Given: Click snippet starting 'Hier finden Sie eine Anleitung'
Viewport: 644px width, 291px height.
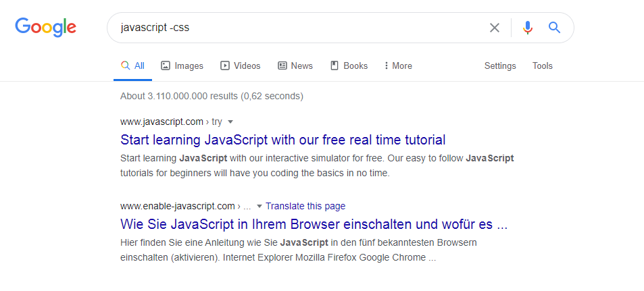Looking at the screenshot, I should [299, 250].
